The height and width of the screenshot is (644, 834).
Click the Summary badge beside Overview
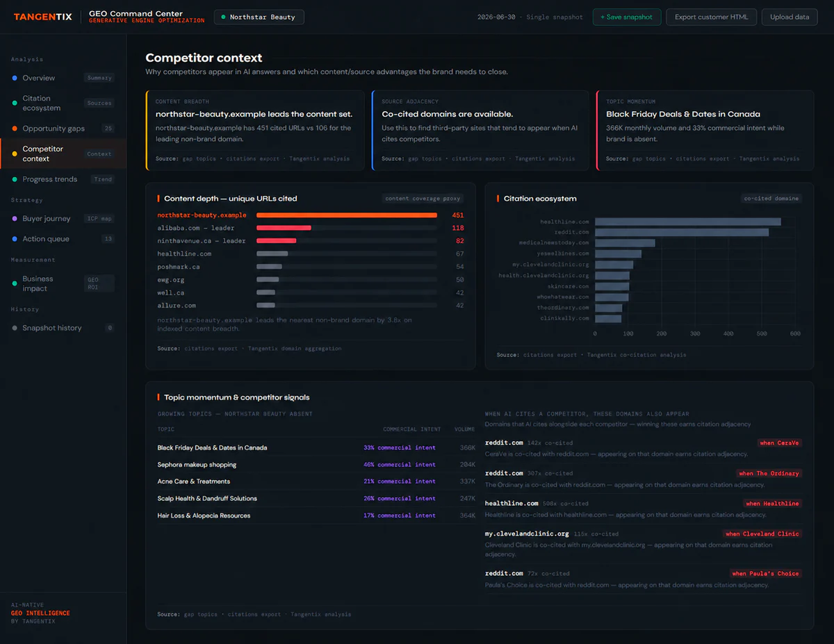point(99,78)
